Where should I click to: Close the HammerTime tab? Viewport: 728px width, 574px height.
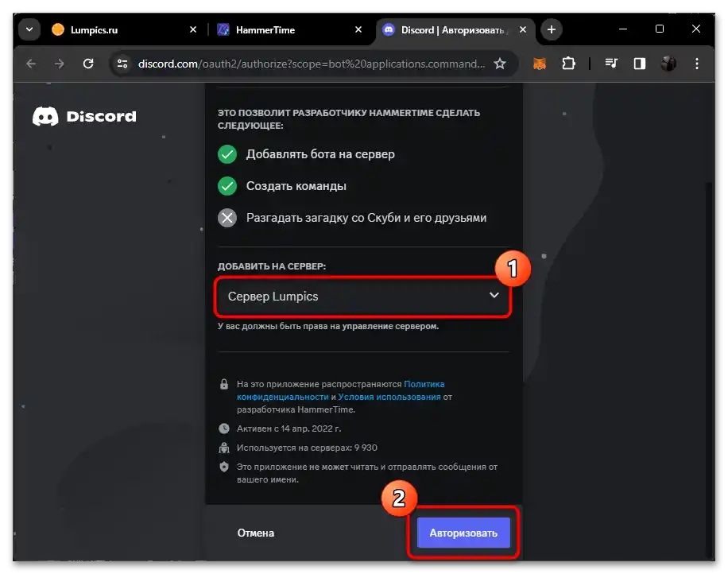point(358,29)
